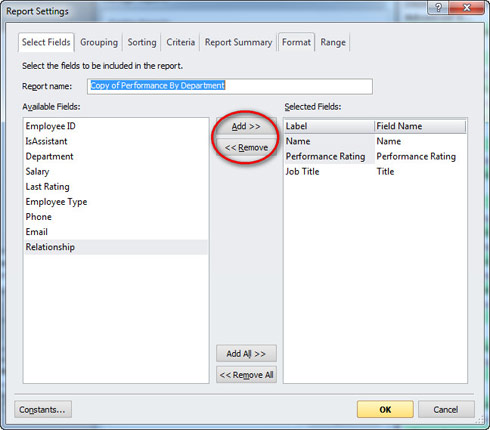Open the Sorting tab

[x=142, y=42]
